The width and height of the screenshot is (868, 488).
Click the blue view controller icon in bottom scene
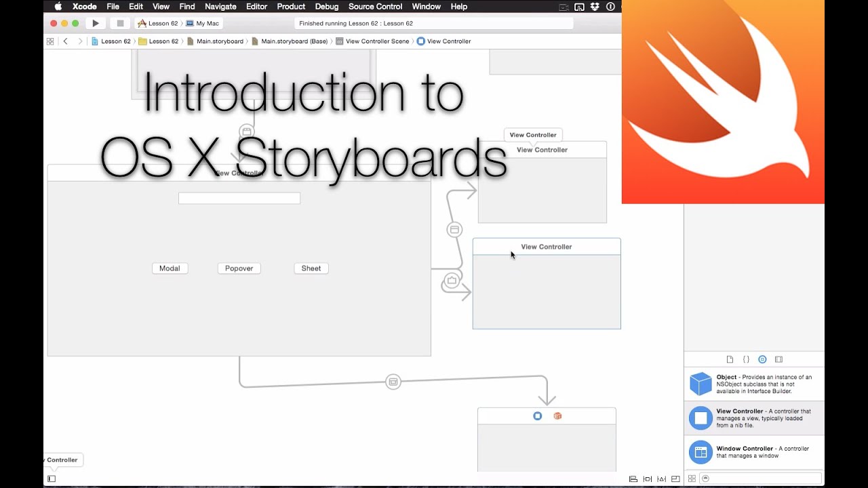tap(537, 416)
